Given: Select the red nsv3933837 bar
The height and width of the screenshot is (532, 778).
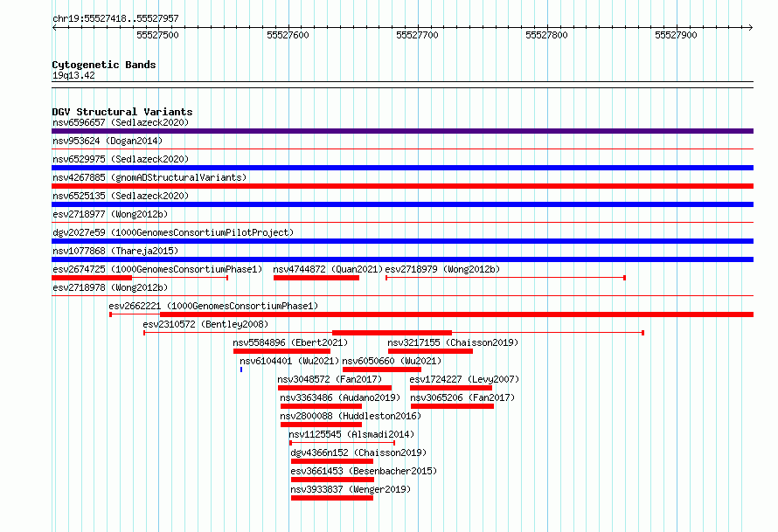Looking at the screenshot, I should click(332, 498).
